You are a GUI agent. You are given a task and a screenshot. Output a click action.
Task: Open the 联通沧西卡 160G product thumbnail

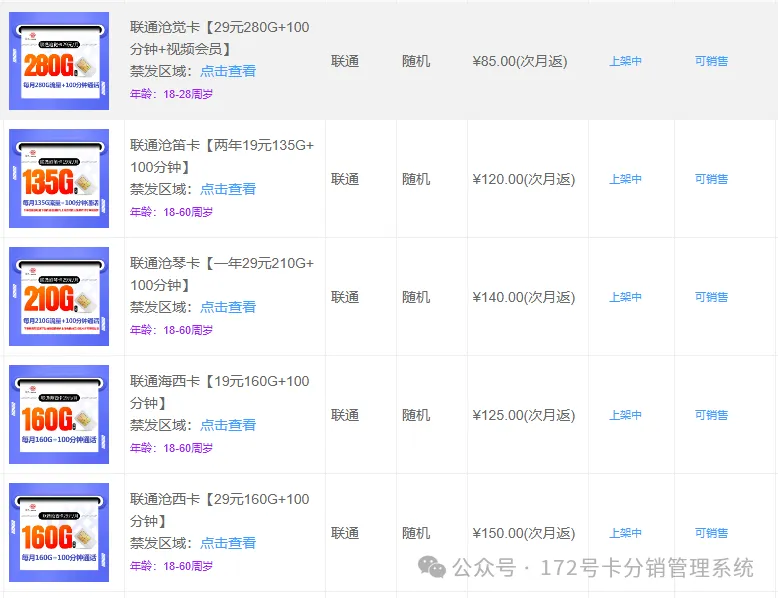click(59, 533)
